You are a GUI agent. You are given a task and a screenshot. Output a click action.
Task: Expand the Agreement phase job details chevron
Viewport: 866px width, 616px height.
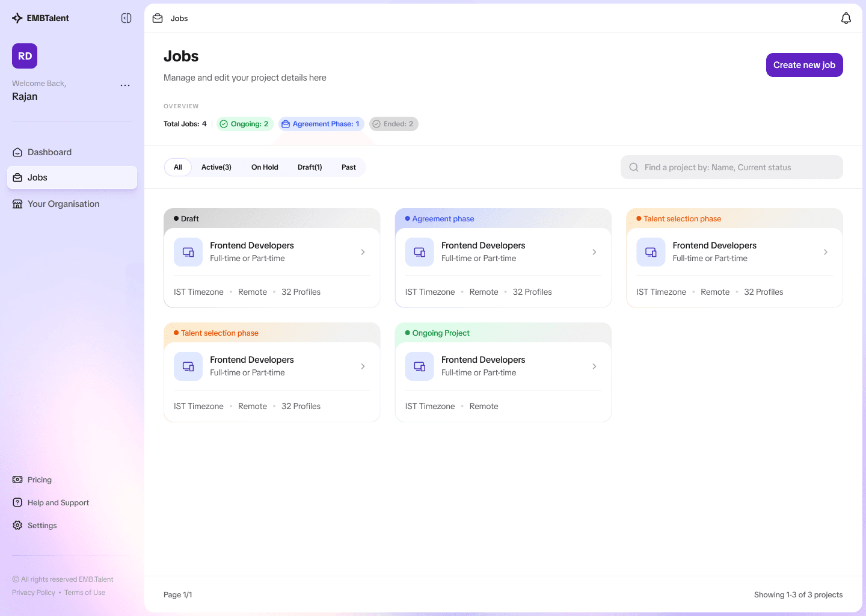click(594, 252)
